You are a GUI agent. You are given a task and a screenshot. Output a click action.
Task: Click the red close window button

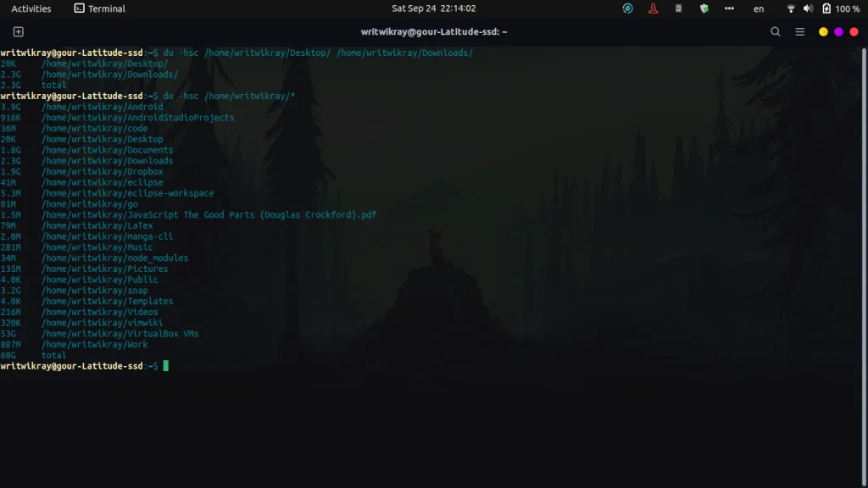pyautogui.click(x=854, y=31)
